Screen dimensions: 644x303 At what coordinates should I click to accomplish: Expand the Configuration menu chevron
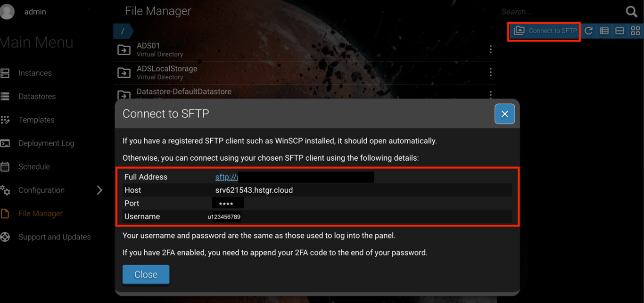[99, 190]
